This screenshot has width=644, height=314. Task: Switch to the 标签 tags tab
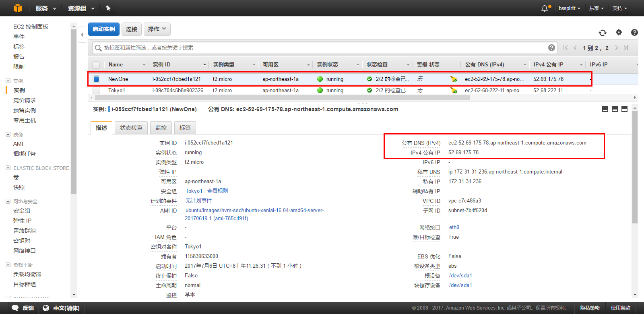click(185, 128)
